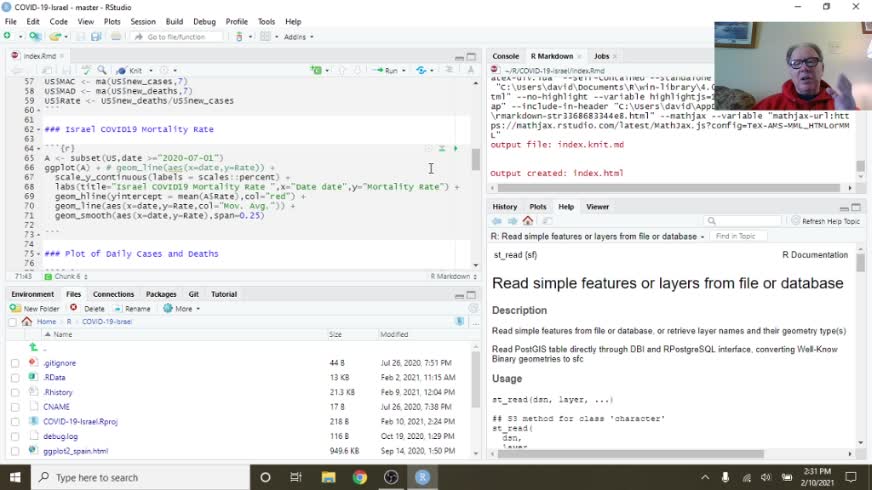This screenshot has height=490, width=872.
Task: Click the Knit button
Action: [x=130, y=71]
